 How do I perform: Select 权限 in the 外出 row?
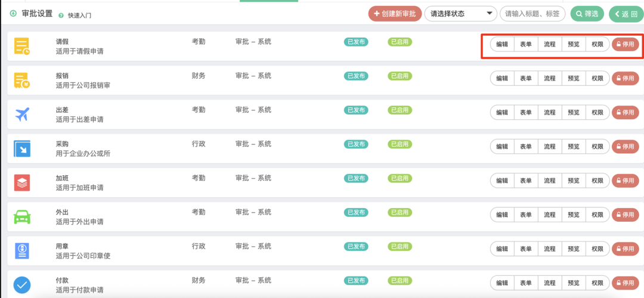pos(597,215)
